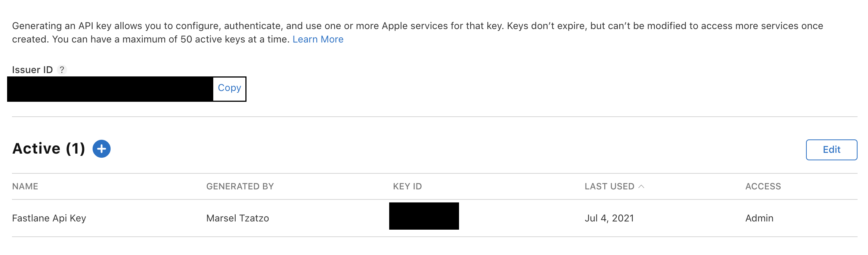Click the Jul 4, 2021 last used date
Screen dimensions: 868x255
pyautogui.click(x=609, y=218)
